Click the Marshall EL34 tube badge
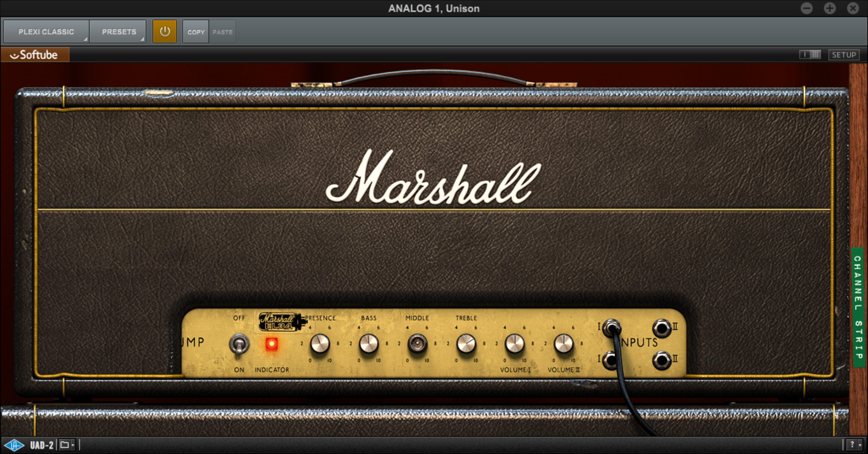The width and height of the screenshot is (868, 454). [282, 322]
